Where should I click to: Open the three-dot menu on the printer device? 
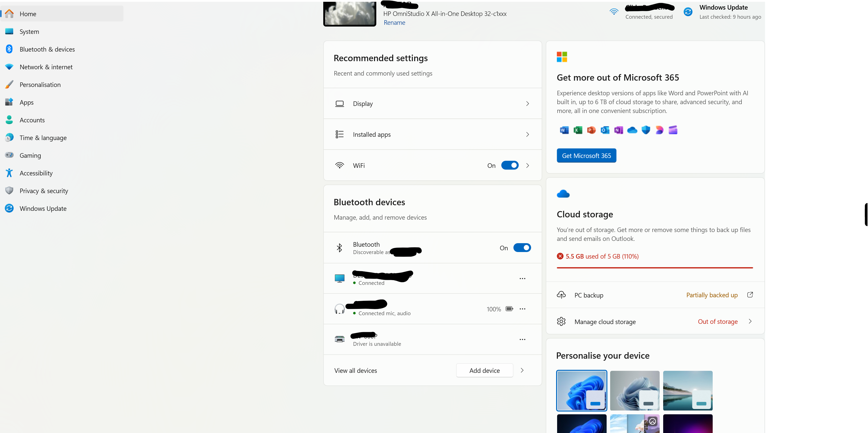point(523,339)
